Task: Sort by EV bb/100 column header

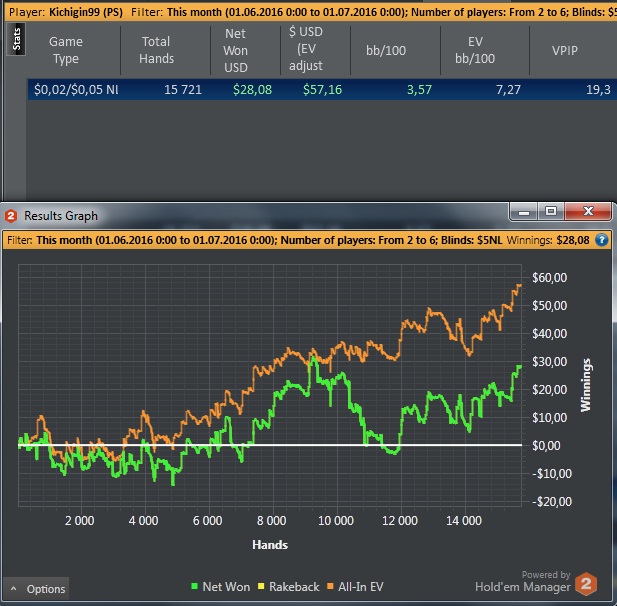Action: pos(475,50)
